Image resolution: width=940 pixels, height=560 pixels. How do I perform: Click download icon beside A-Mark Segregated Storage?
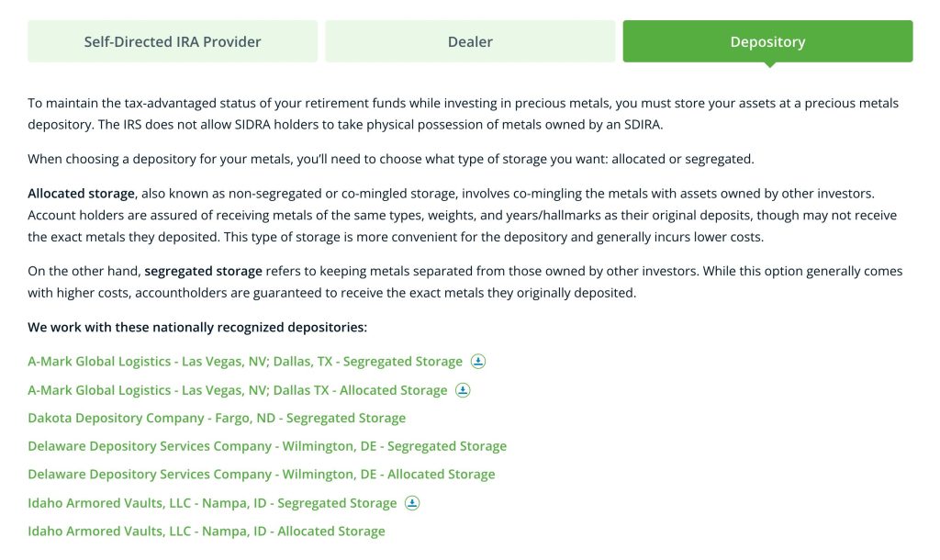pyautogui.click(x=477, y=362)
